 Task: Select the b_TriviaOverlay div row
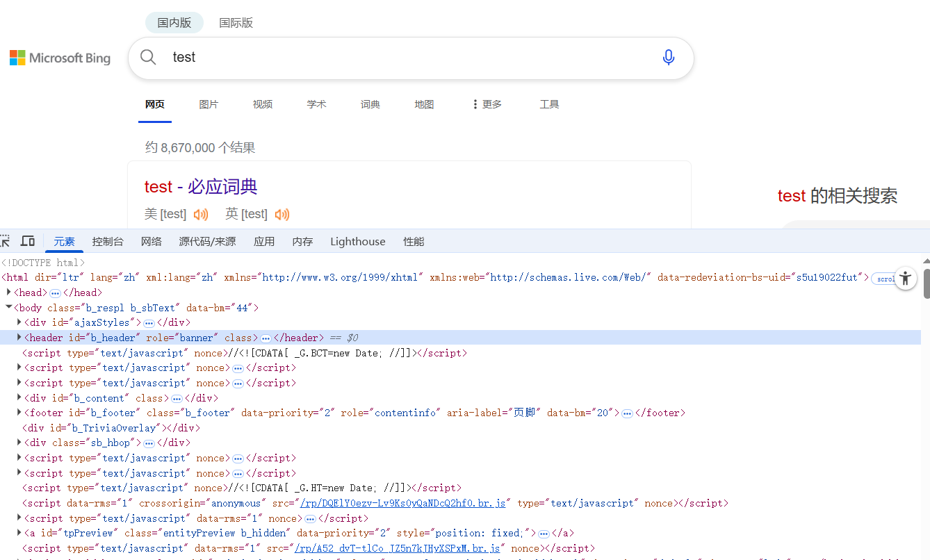click(x=111, y=428)
